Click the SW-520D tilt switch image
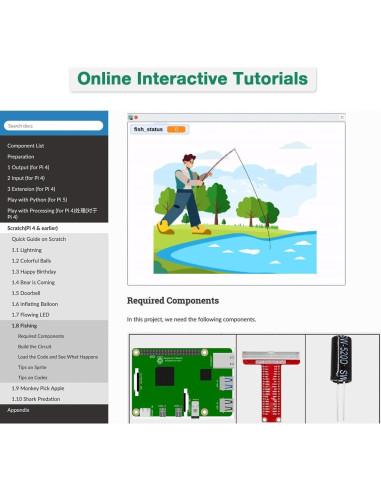381x492 pixels. (341, 379)
